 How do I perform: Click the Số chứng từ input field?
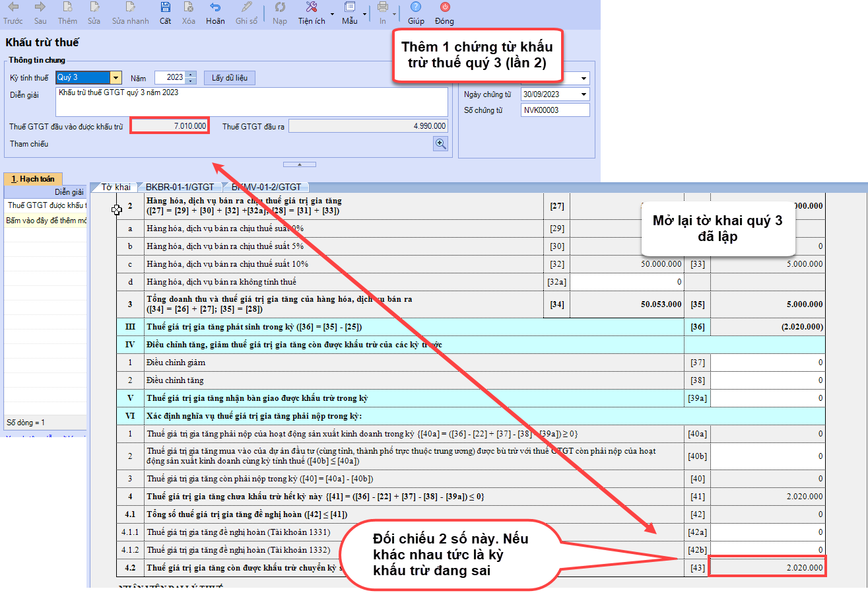tap(554, 110)
